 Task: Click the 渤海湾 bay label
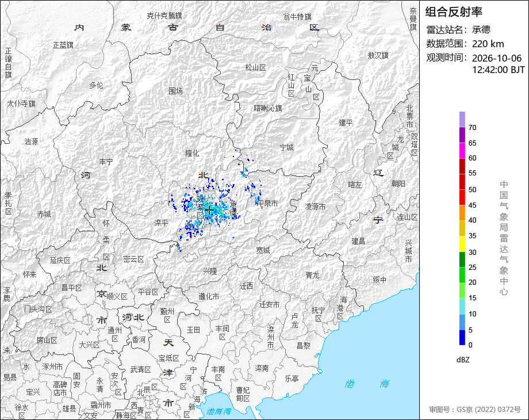219,411
